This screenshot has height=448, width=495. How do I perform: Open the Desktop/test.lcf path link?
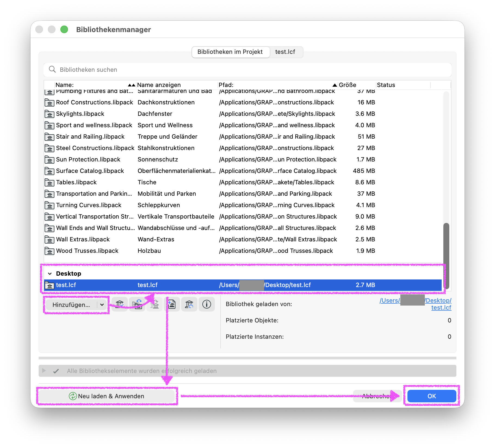click(415, 304)
